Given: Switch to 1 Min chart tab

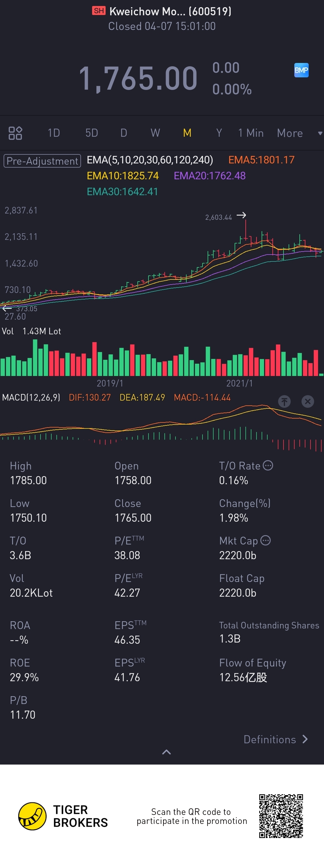Looking at the screenshot, I should tap(251, 133).
